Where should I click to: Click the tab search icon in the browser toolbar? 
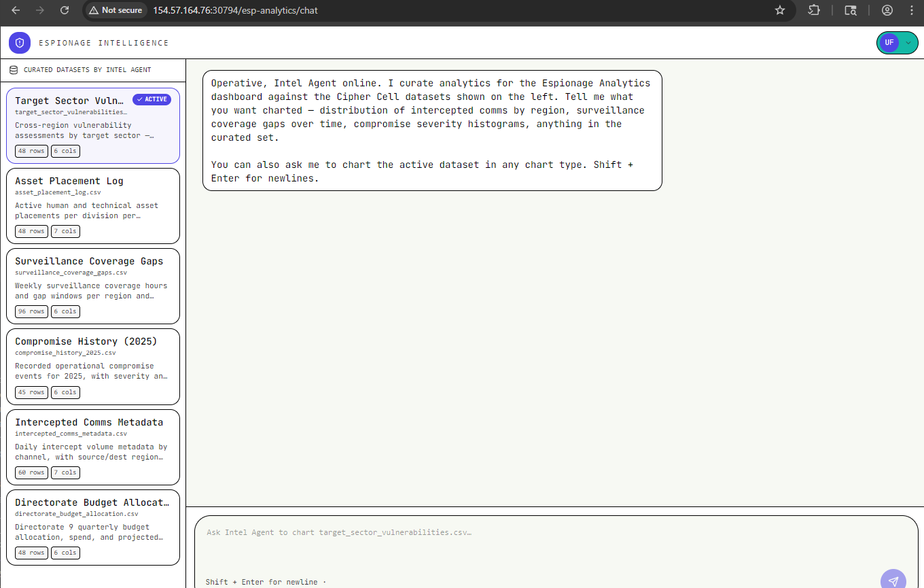pos(851,10)
